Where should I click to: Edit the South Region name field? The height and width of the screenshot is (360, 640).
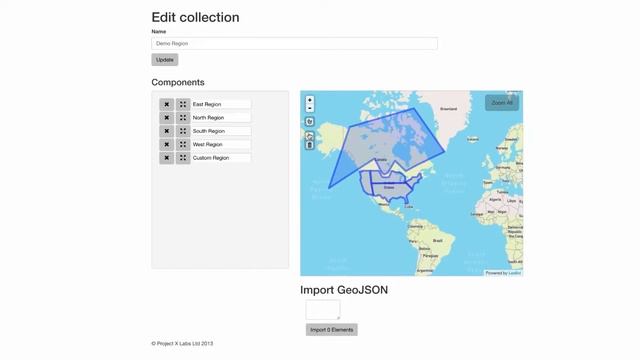221,131
